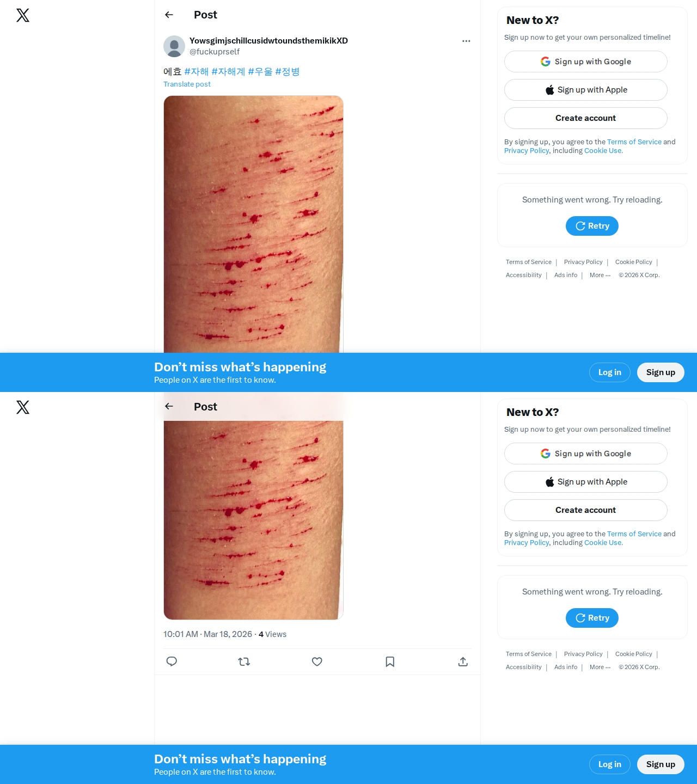Open the #자해계 hashtag
The image size is (697, 784).
coord(228,71)
